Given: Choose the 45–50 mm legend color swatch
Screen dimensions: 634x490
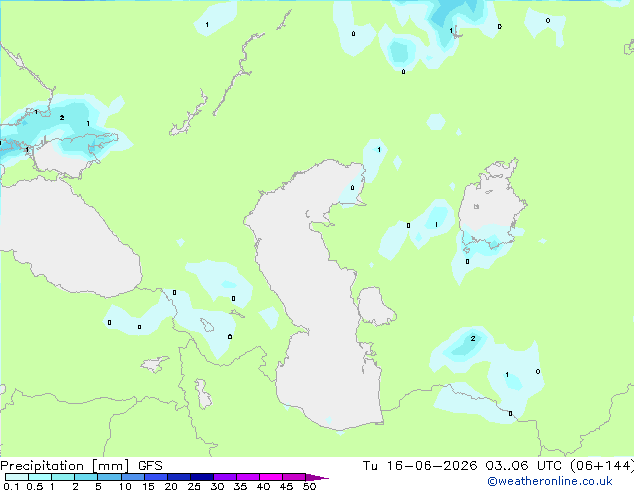Looking at the screenshot, I should (x=294, y=477).
